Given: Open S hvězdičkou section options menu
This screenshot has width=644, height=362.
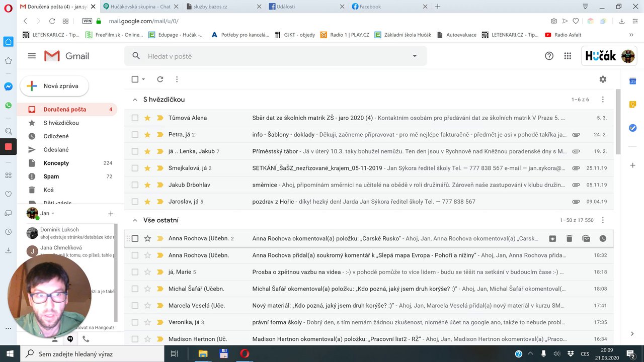Looking at the screenshot, I should click(x=603, y=100).
